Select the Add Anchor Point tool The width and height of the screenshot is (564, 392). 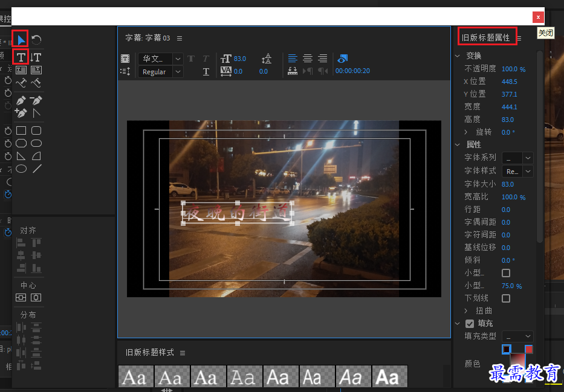coord(21,113)
